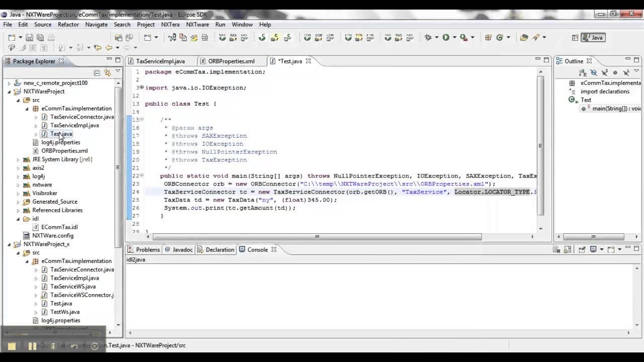The width and height of the screenshot is (644, 362).
Task: Click the Open Perspective icon
Action: coord(575,38)
